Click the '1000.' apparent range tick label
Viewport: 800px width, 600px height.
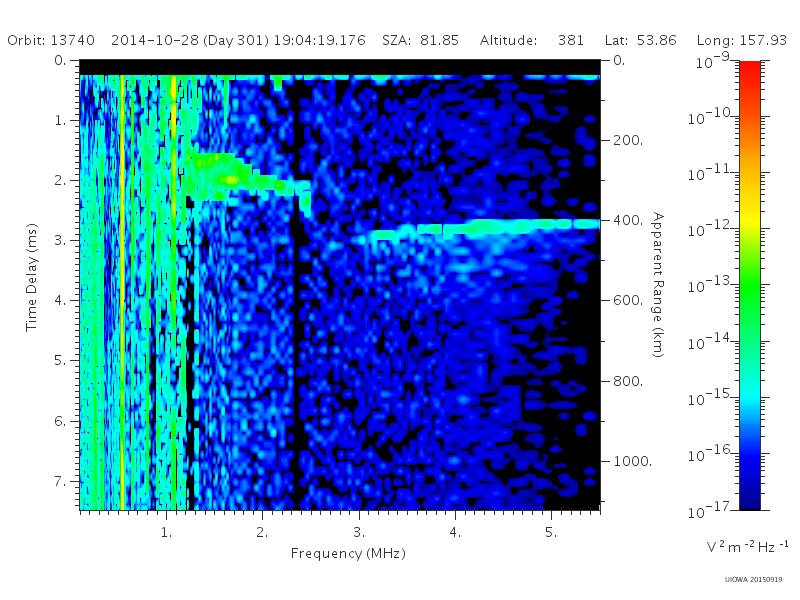[633, 461]
